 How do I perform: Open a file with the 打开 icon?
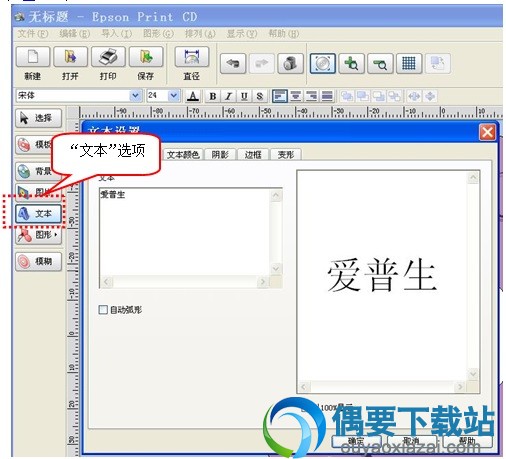[70, 56]
